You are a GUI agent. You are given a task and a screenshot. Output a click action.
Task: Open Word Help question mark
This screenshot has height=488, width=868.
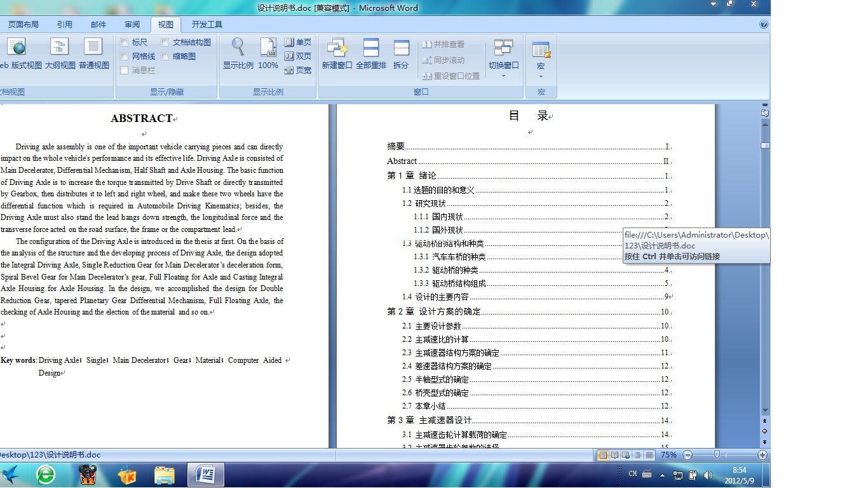(x=764, y=25)
